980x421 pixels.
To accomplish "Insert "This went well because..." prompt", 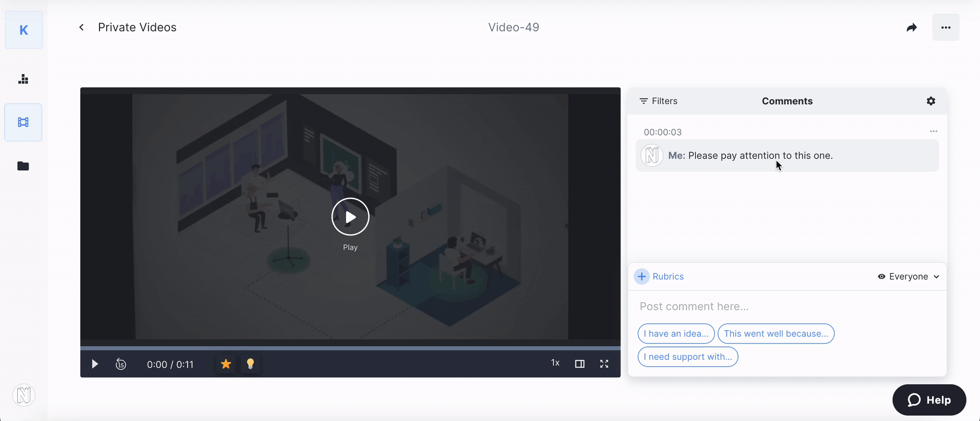I will click(x=776, y=334).
